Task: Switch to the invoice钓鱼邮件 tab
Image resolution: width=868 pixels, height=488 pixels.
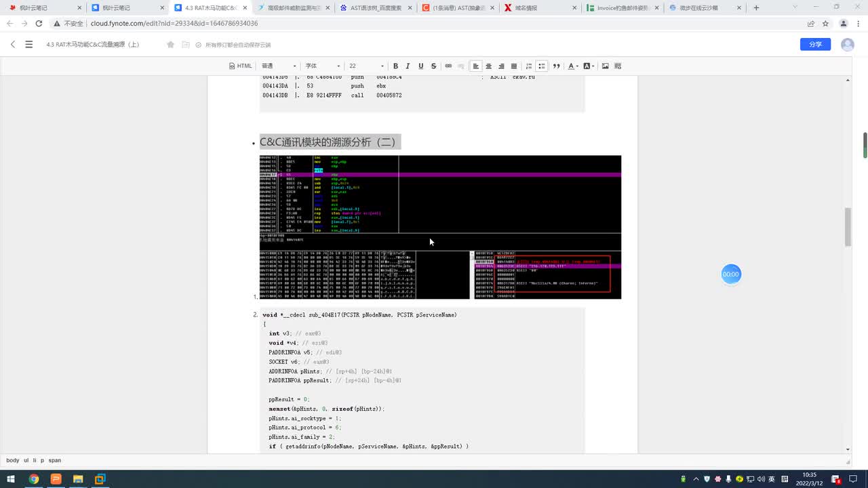Action: (x=623, y=8)
